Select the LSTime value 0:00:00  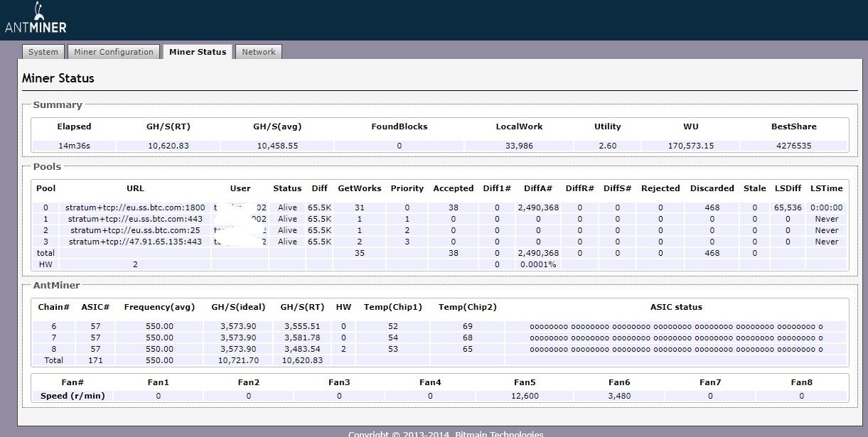tap(827, 207)
